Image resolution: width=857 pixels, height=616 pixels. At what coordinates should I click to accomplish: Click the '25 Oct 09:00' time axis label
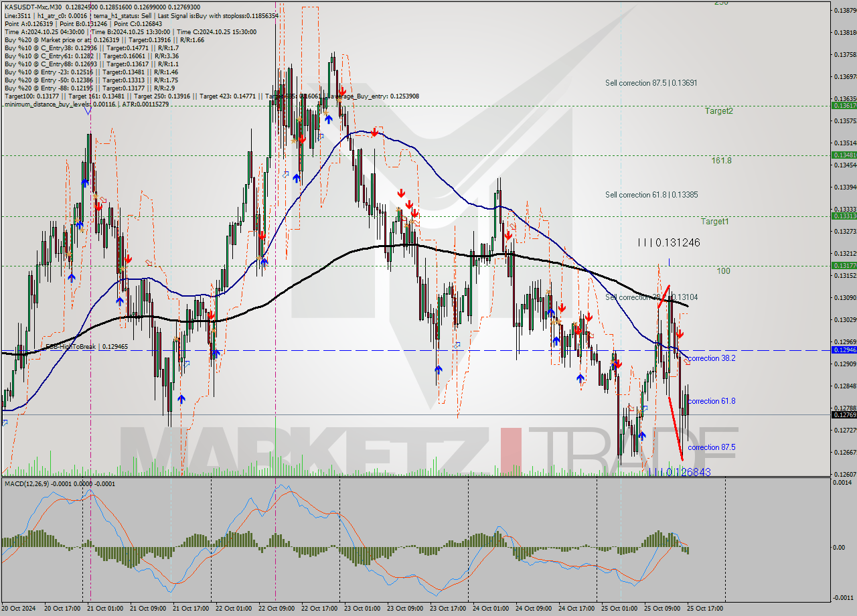point(662,609)
